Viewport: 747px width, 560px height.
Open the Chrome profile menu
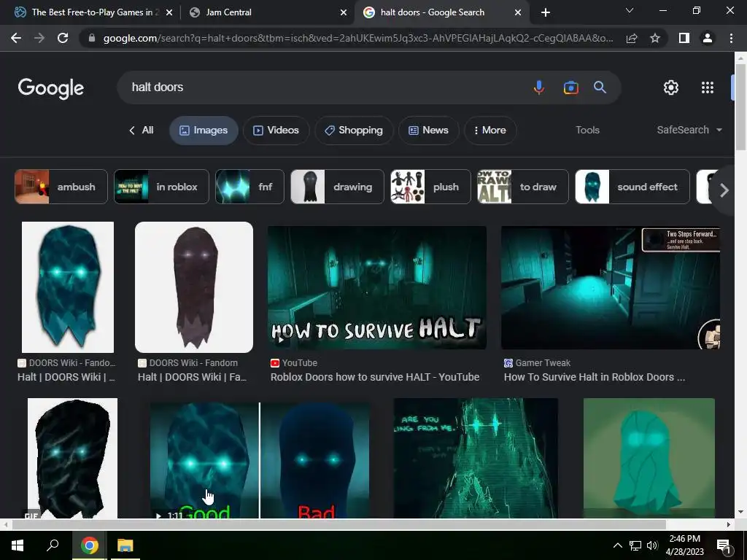pyautogui.click(x=708, y=38)
